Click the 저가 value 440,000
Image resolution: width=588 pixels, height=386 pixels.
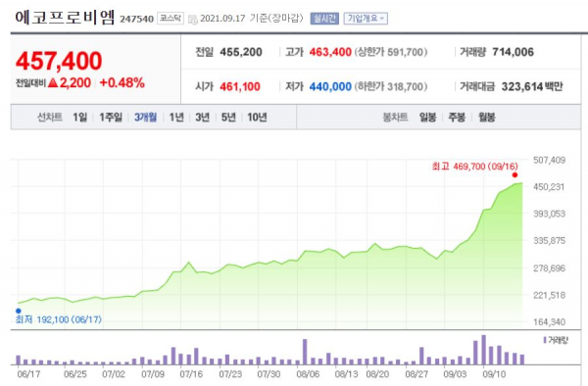click(x=330, y=87)
